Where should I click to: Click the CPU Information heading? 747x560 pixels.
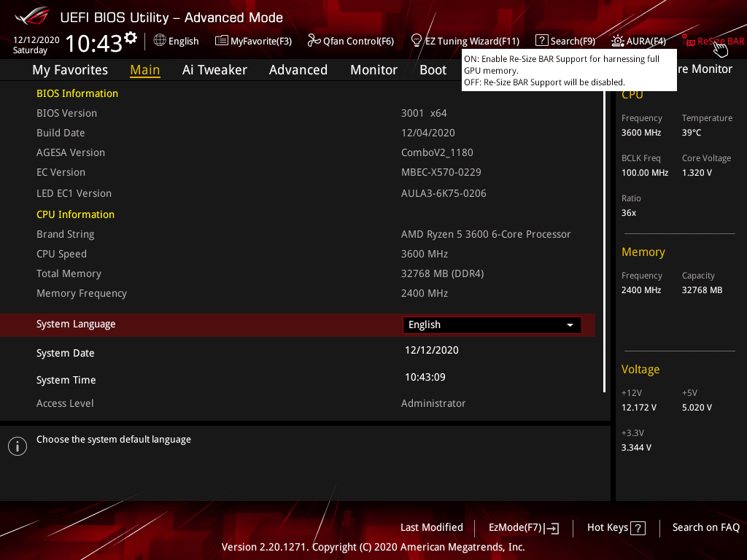75,215
